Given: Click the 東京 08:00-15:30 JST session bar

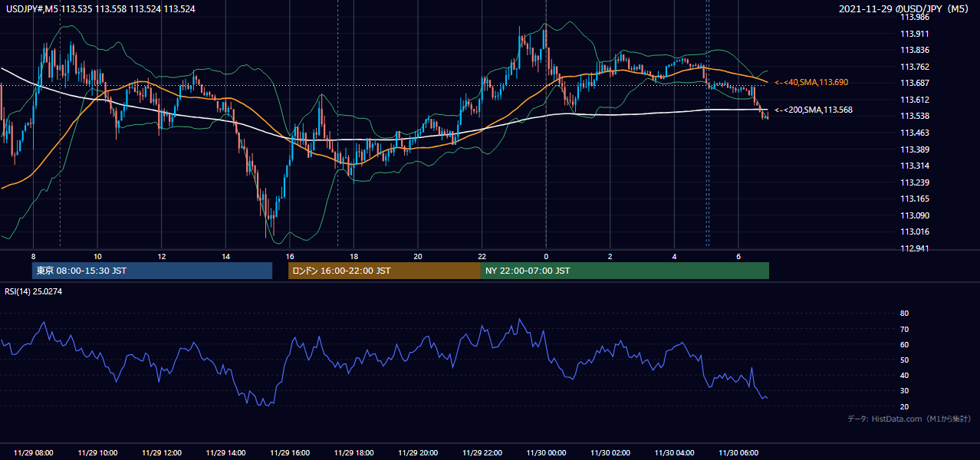Looking at the screenshot, I should pos(152,271).
